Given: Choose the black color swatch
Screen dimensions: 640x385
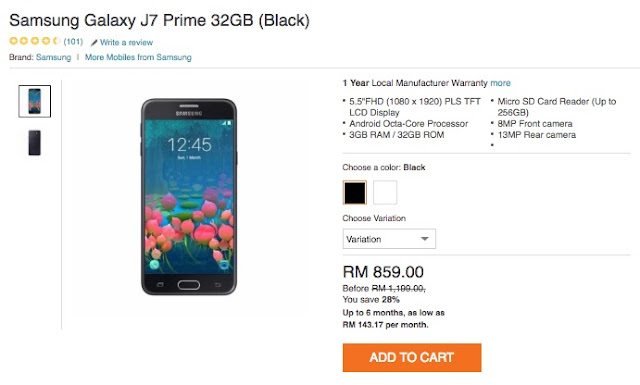Looking at the screenshot, I should pos(355,192).
